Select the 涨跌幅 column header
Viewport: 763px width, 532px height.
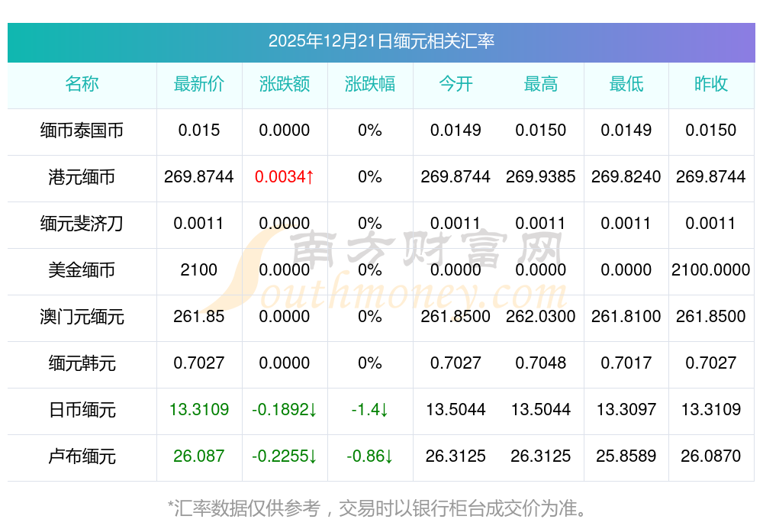coord(370,84)
